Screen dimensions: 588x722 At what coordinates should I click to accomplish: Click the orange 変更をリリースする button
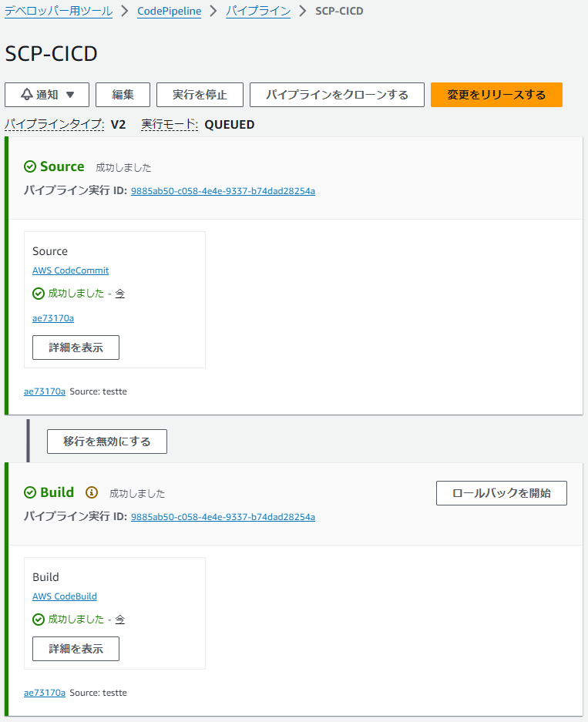(x=496, y=95)
